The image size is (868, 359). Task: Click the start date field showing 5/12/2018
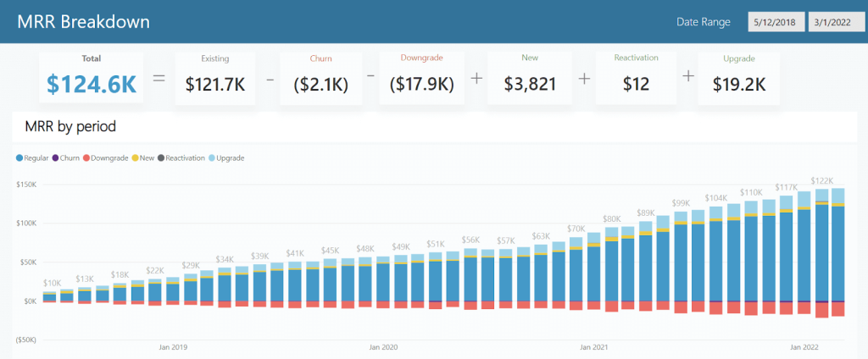[x=775, y=22]
